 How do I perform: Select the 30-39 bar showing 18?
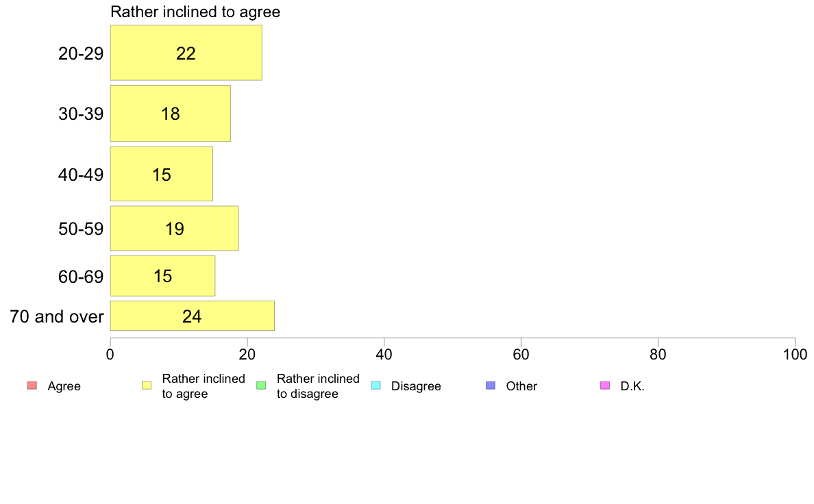[x=171, y=113]
